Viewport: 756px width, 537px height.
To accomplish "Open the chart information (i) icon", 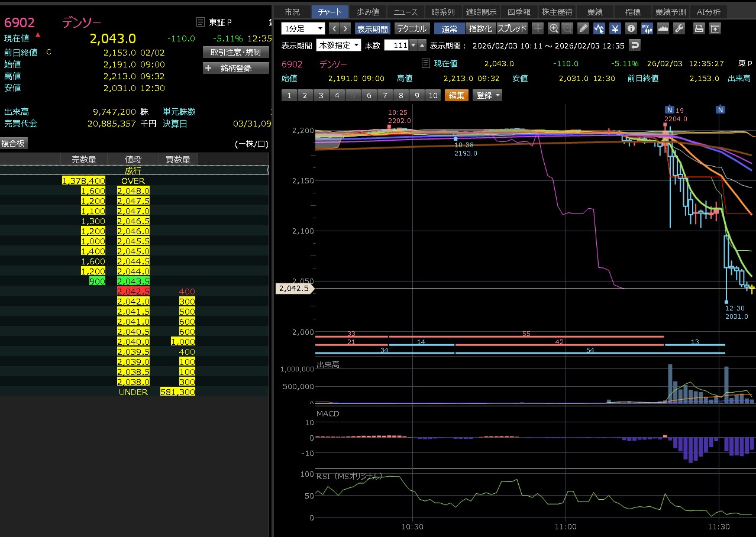I will (x=631, y=28).
